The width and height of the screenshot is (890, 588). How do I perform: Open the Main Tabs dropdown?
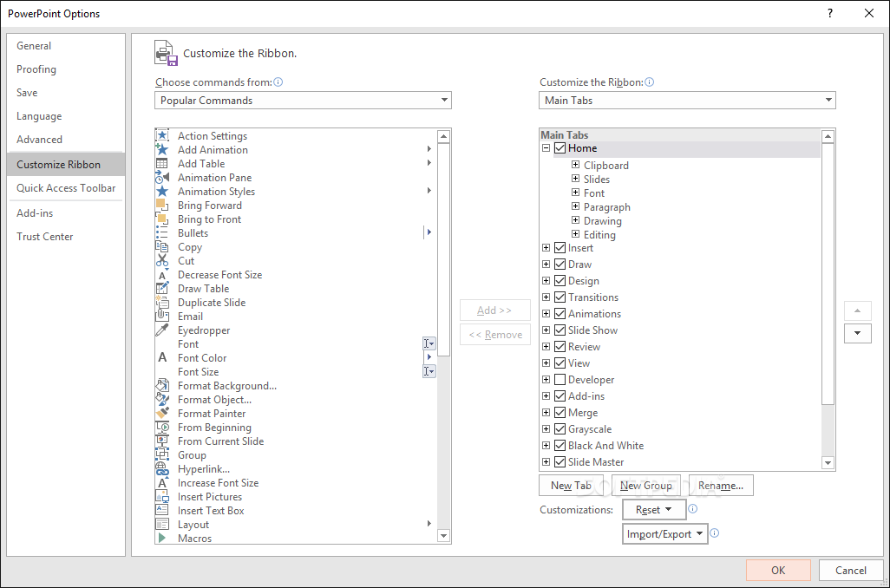pyautogui.click(x=687, y=101)
